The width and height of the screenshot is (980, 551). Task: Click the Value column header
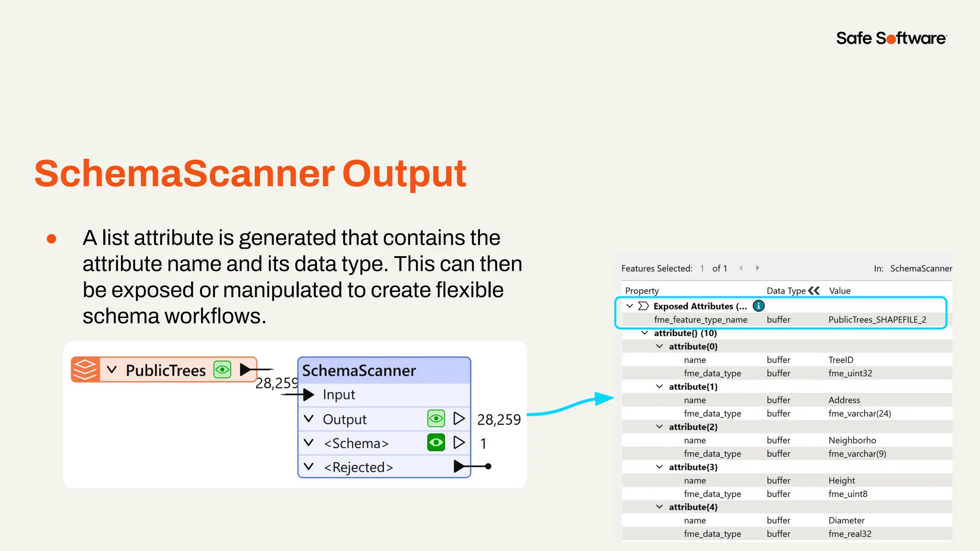[840, 291]
